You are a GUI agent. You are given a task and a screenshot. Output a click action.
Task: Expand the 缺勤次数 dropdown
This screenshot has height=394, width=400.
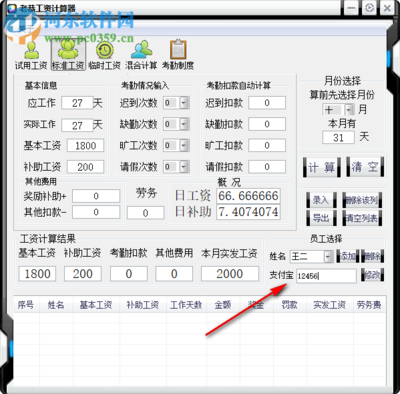point(184,124)
